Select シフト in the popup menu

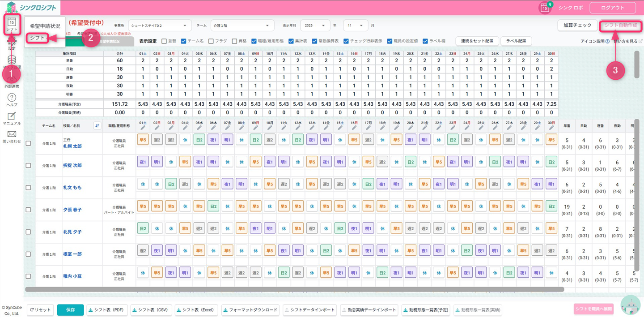pos(38,38)
